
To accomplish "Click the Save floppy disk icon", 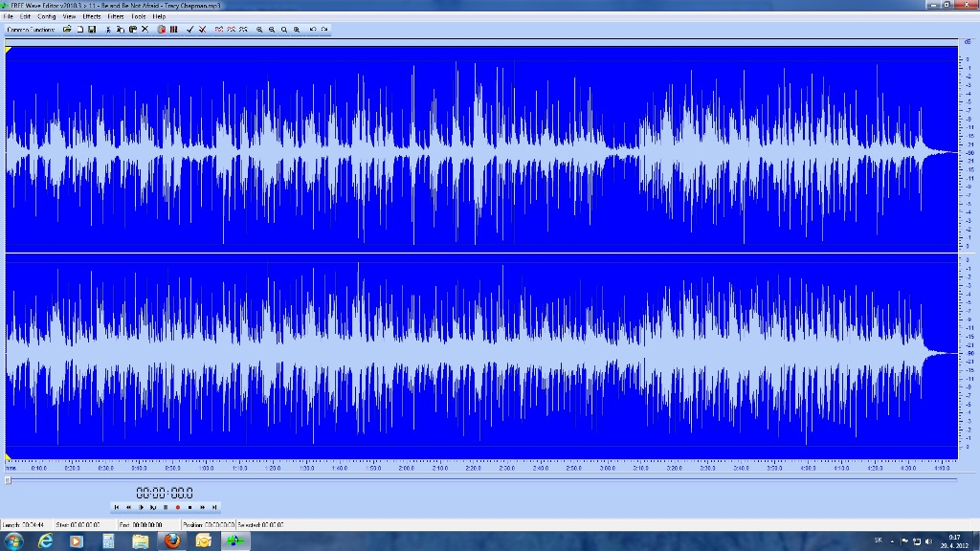I will (x=92, y=30).
